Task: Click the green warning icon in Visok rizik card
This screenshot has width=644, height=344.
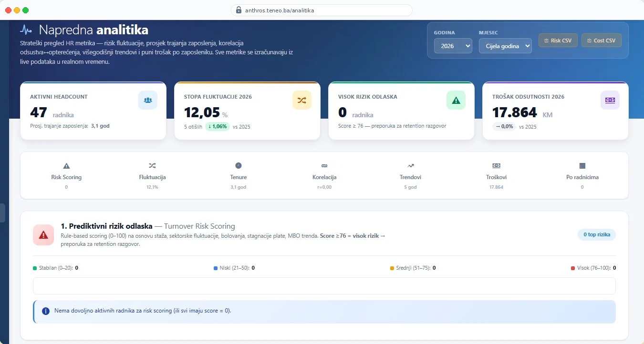Action: click(456, 100)
